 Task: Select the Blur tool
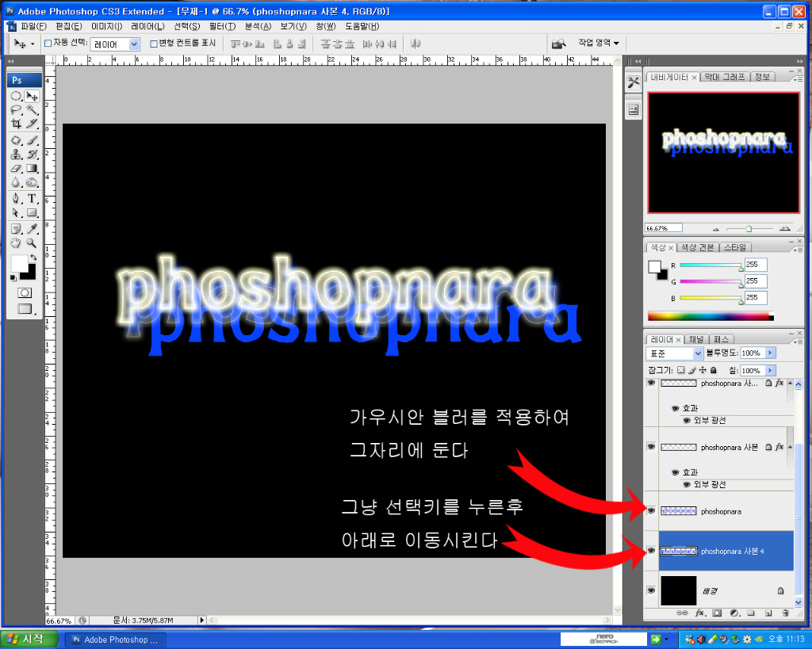(x=17, y=182)
